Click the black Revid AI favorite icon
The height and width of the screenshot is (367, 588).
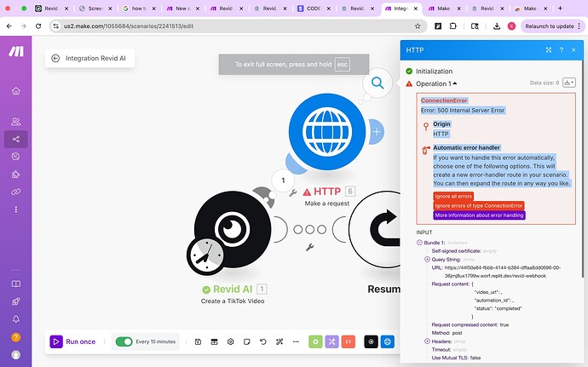coord(371,341)
